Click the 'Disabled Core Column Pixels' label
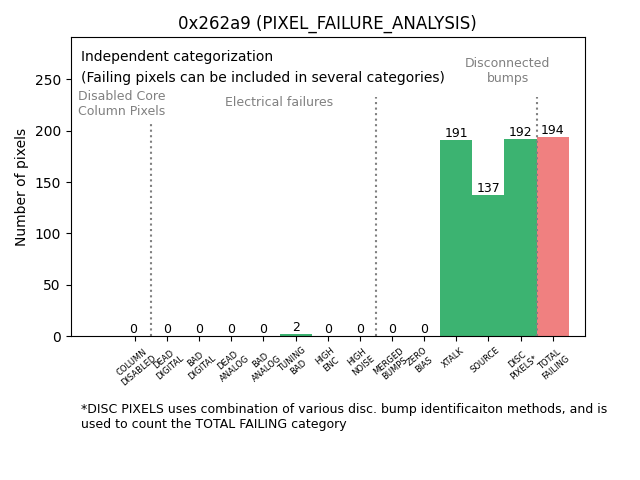Viewport: 640px width, 480px height. pyautogui.click(x=122, y=103)
